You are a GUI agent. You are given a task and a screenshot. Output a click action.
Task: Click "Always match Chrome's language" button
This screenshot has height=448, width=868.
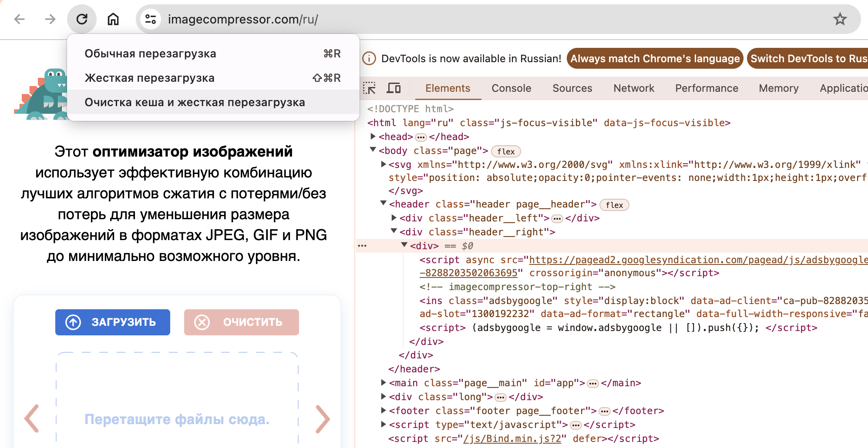(x=655, y=59)
